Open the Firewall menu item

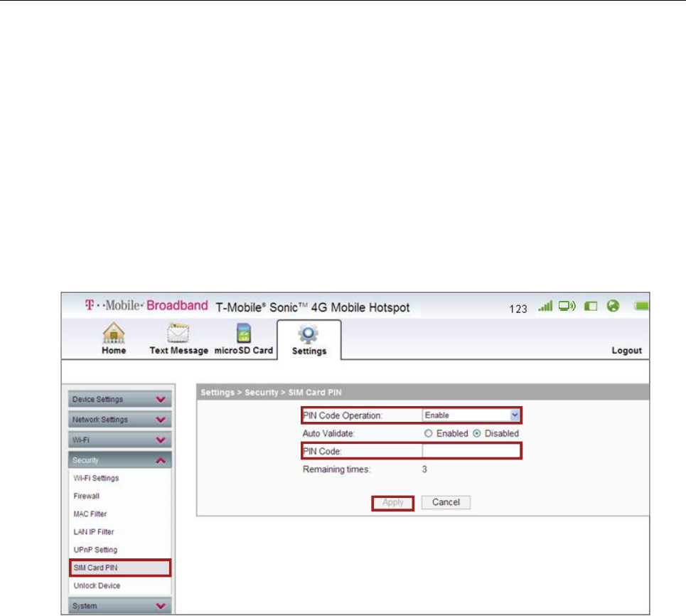[87, 496]
